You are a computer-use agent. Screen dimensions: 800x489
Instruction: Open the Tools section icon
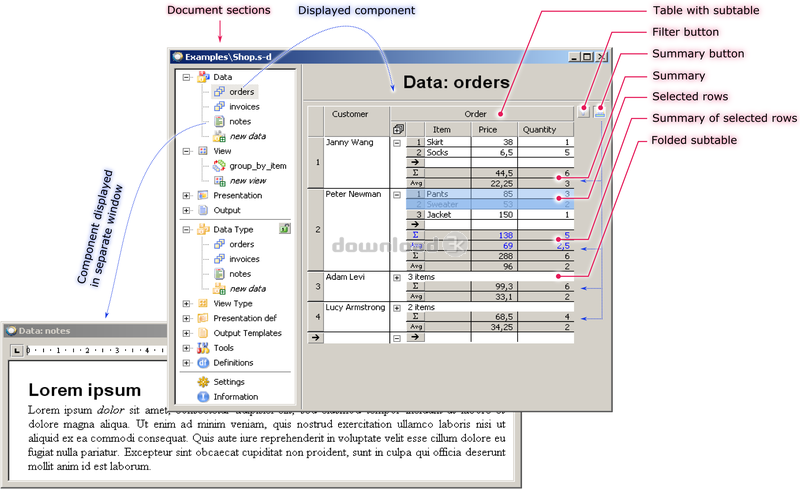click(203, 348)
